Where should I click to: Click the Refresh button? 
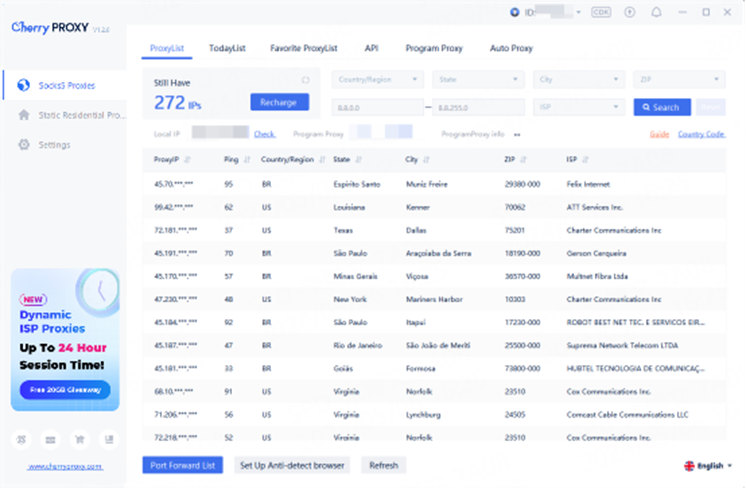pos(383,466)
